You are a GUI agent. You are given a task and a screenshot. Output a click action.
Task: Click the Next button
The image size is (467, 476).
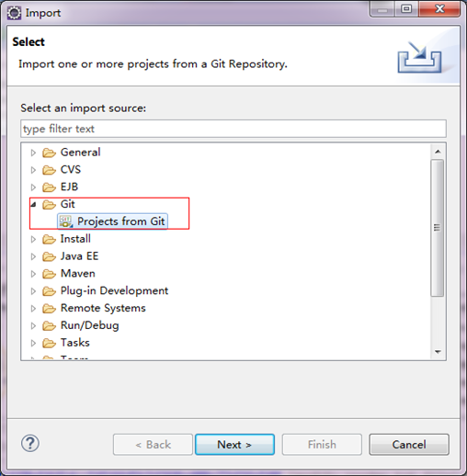(x=234, y=445)
